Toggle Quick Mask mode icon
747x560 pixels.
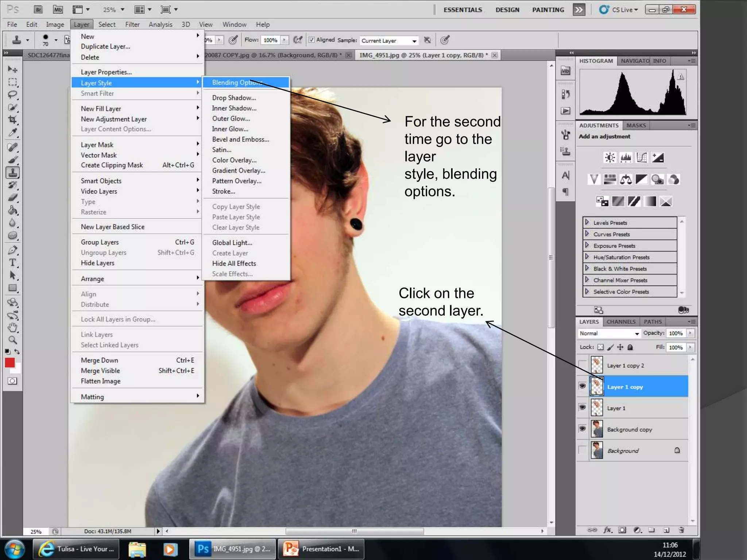click(x=12, y=381)
